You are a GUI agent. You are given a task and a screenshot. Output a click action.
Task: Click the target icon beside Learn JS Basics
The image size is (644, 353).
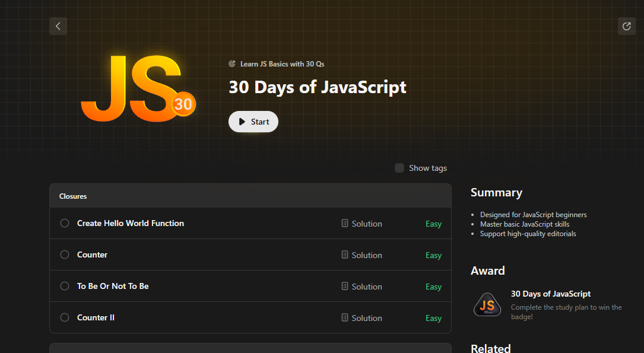tap(232, 64)
